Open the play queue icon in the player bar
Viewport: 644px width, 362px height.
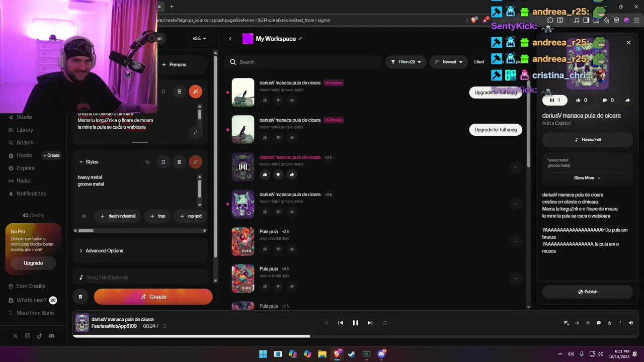coord(567,323)
